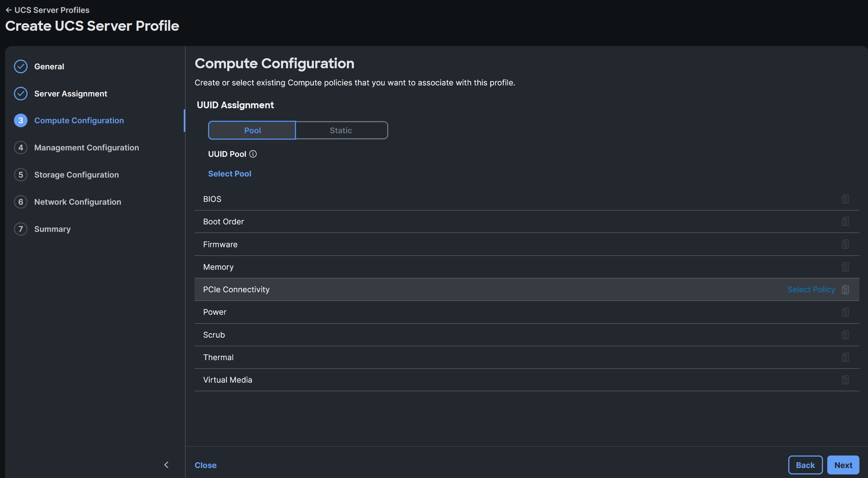
Task: Click the step 4 number badge
Action: point(21,147)
